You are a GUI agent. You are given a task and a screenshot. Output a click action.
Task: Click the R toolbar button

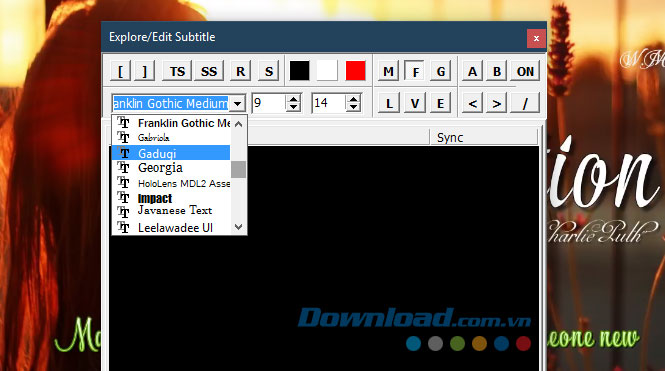240,71
